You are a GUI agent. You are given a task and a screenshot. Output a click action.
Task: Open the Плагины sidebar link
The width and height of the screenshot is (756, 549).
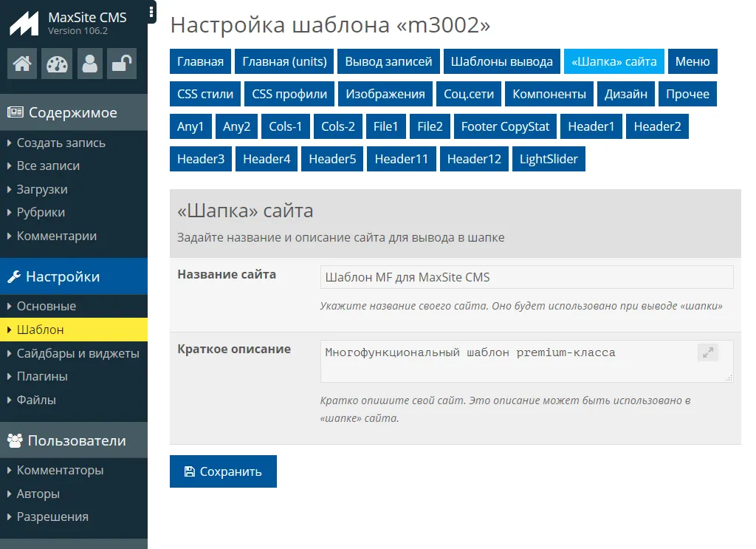(42, 377)
